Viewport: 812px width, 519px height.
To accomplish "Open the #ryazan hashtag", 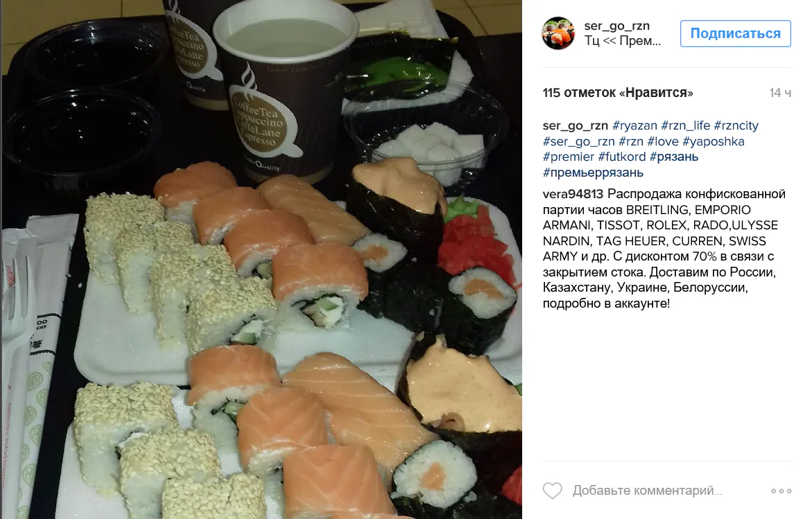I will pyautogui.click(x=634, y=125).
